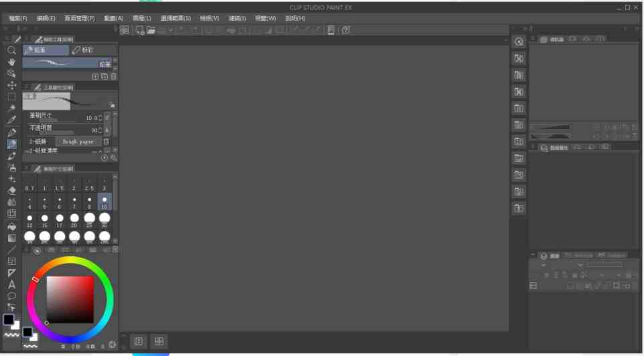
Task: Select the Text tool labeled A
Action: [x=11, y=284]
